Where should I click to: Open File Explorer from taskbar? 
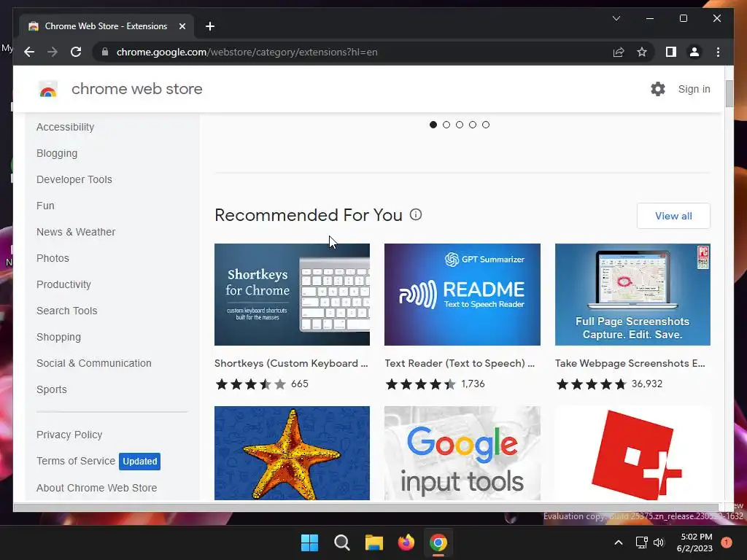tap(374, 542)
